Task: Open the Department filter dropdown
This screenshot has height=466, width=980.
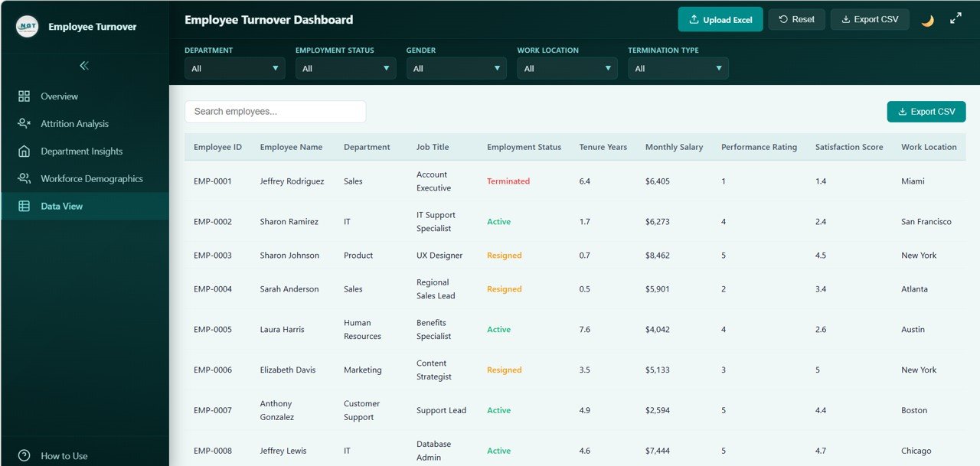Action: pos(234,67)
